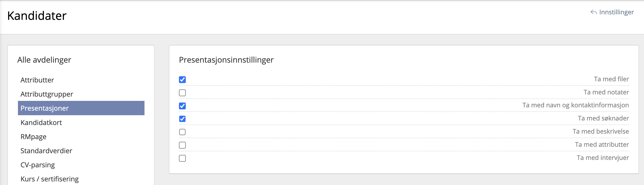Enable the Ta med attributter checkbox
This screenshot has height=185, width=644.
[182, 145]
